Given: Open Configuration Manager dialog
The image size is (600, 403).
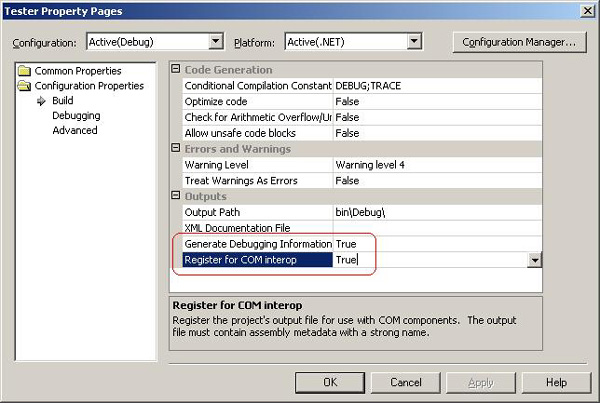Looking at the screenshot, I should point(519,42).
